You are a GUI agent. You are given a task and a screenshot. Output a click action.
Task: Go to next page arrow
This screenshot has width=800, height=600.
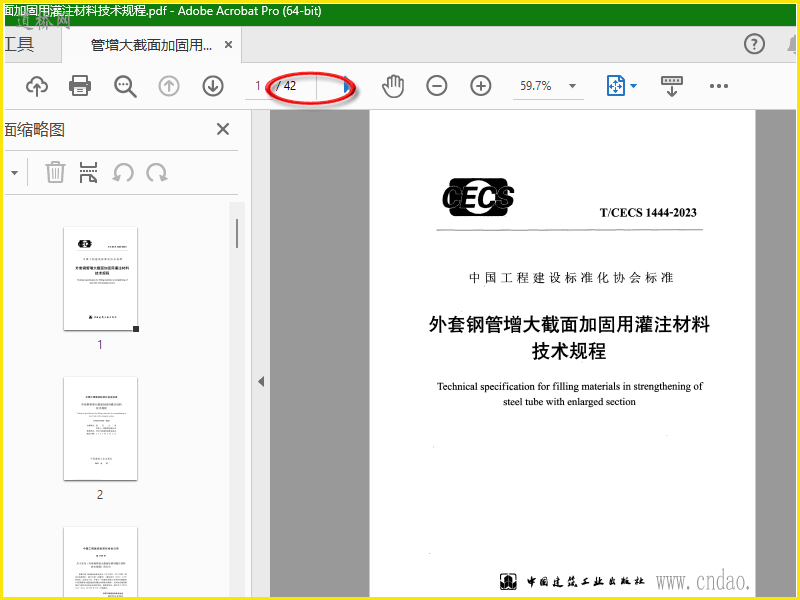(213, 86)
